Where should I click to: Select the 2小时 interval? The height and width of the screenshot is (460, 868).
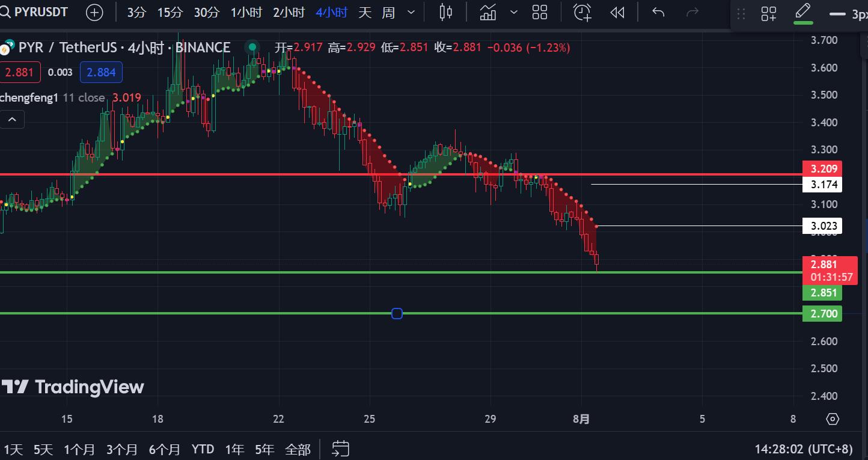pyautogui.click(x=289, y=12)
